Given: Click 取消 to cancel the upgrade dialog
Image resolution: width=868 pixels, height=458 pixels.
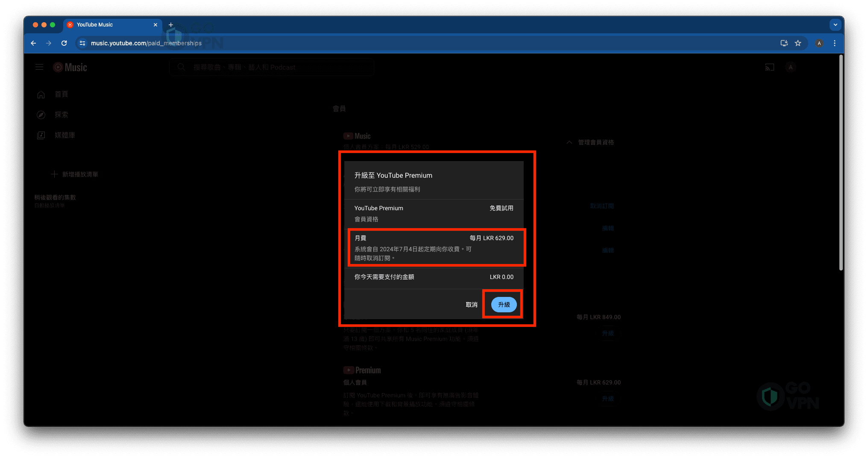Looking at the screenshot, I should pos(472,305).
